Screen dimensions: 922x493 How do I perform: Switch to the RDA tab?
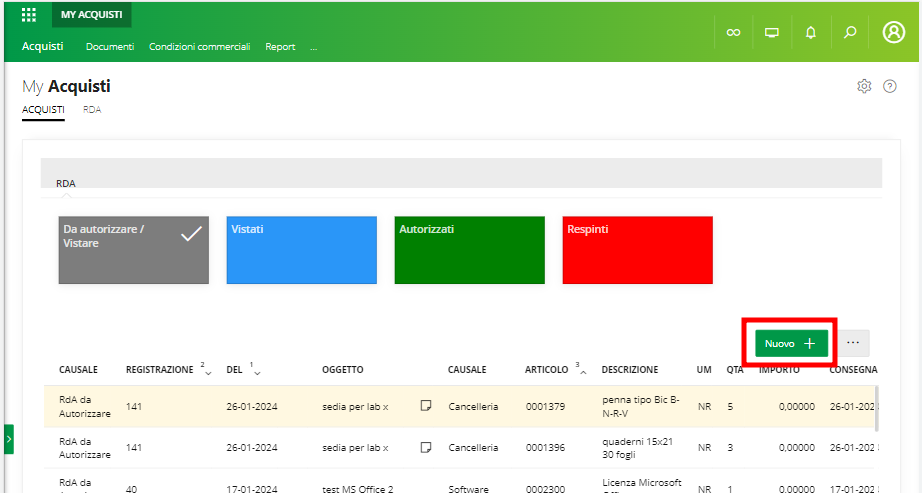92,108
